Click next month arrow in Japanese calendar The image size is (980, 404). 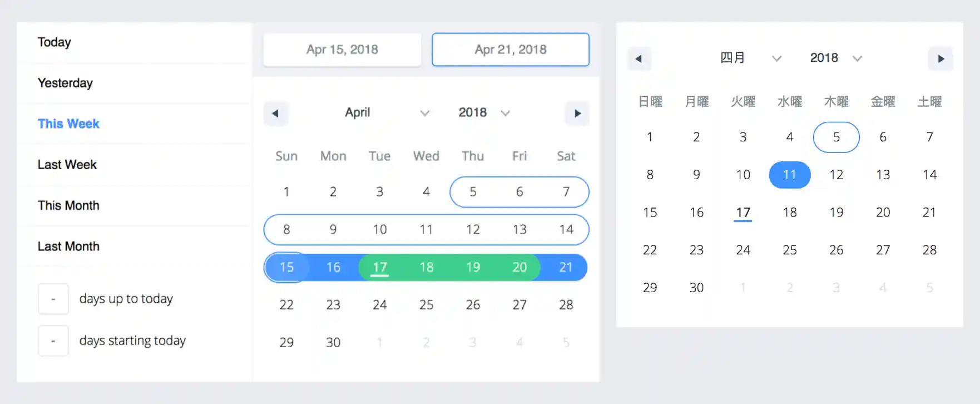(x=941, y=59)
